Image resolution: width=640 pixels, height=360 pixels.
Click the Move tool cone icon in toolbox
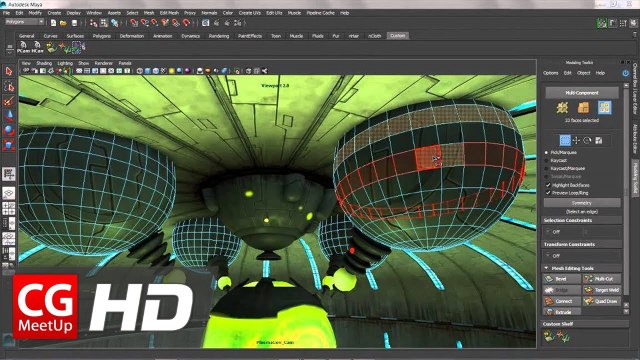click(x=9, y=116)
